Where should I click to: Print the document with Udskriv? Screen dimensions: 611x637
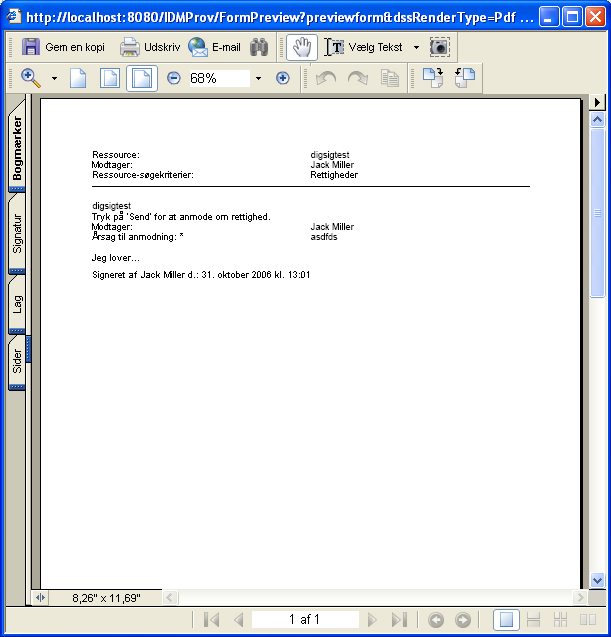click(x=150, y=47)
